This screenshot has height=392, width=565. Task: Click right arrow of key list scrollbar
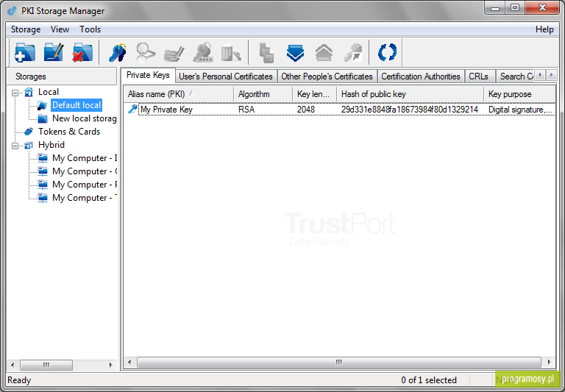coord(549,362)
